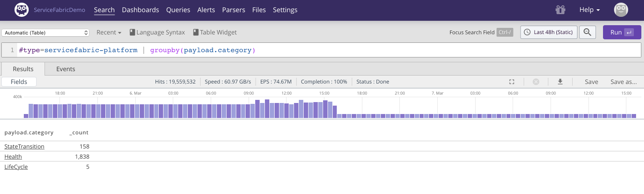644x194 pixels.
Task: Click the Fields button
Action: 19,82
